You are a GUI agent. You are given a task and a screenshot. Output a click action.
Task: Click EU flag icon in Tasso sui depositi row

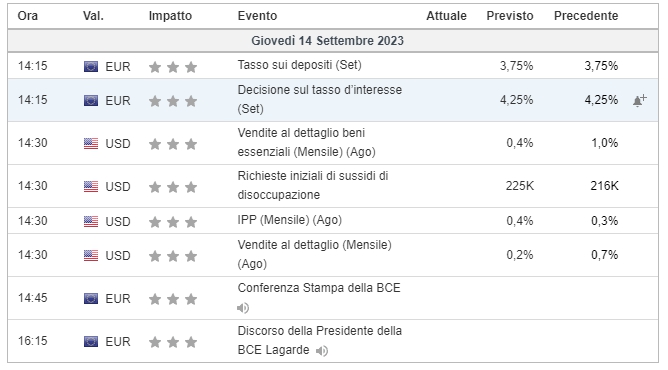pyautogui.click(x=91, y=66)
